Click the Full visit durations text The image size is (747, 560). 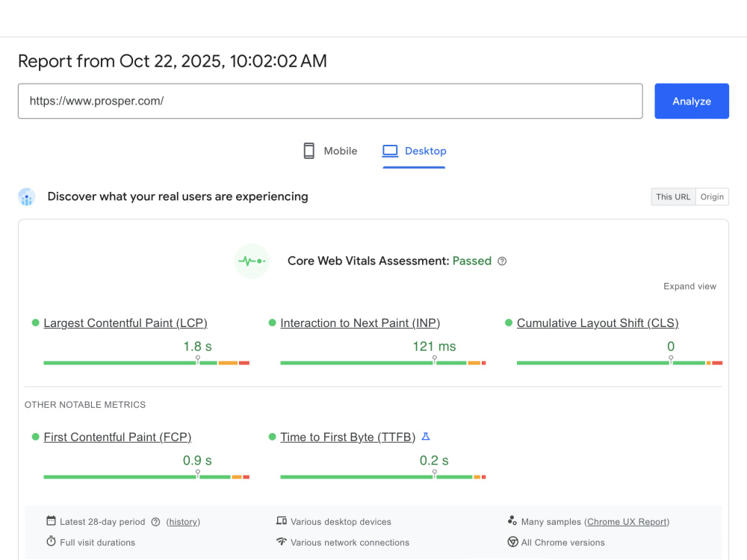98,542
